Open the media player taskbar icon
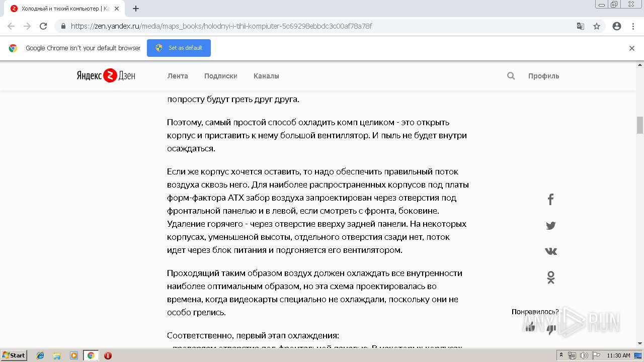The height and width of the screenshot is (362, 644). (x=74, y=355)
